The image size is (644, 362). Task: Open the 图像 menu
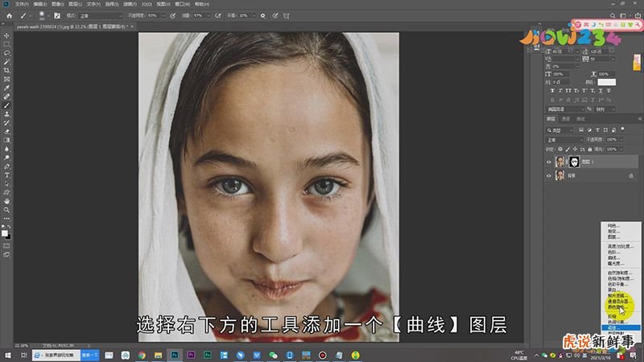(x=57, y=4)
